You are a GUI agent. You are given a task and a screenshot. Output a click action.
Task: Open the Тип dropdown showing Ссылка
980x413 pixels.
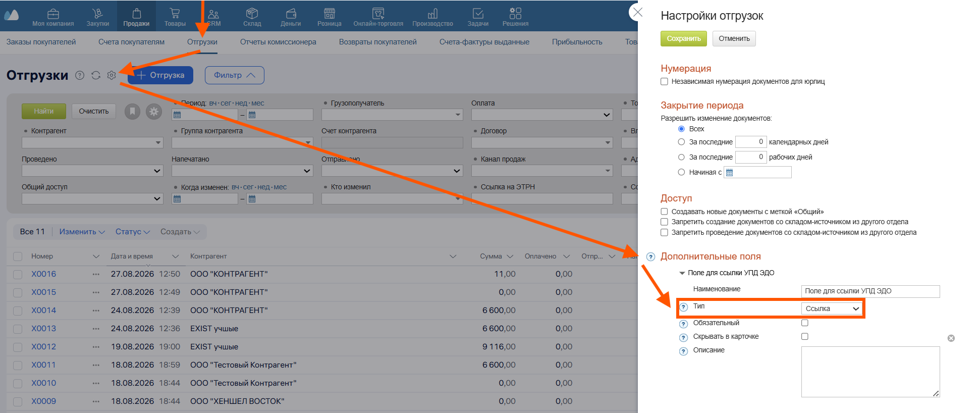(x=832, y=308)
